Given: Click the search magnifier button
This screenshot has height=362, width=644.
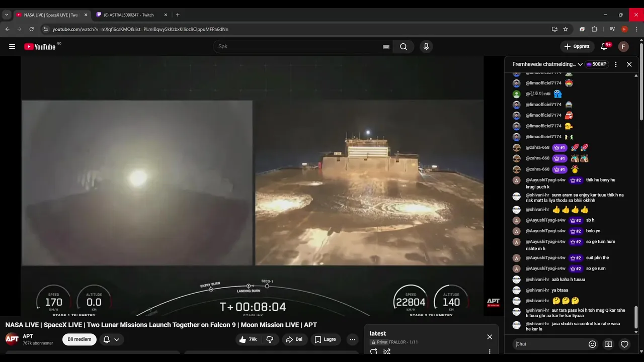Looking at the screenshot, I should (404, 47).
